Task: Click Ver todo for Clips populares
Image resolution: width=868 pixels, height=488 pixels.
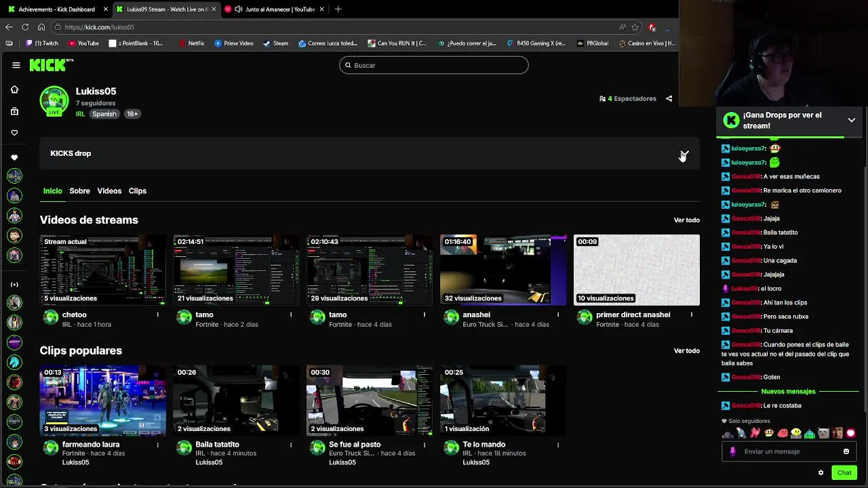Action: tap(686, 351)
